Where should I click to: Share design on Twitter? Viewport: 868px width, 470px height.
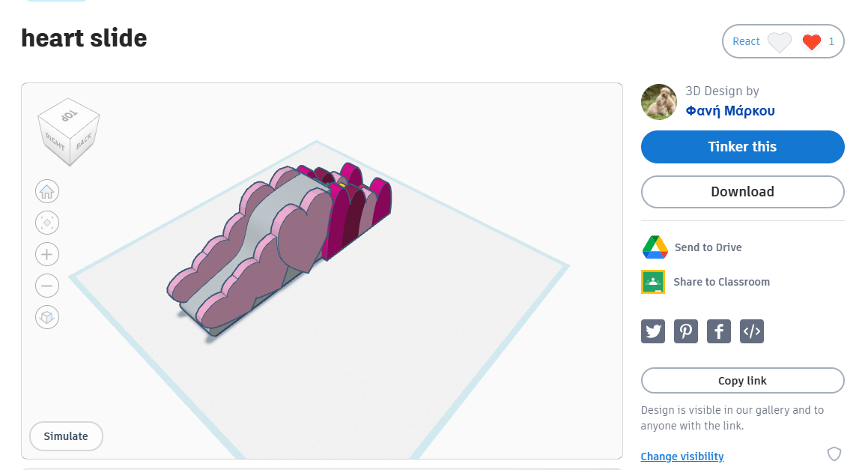pyautogui.click(x=652, y=331)
